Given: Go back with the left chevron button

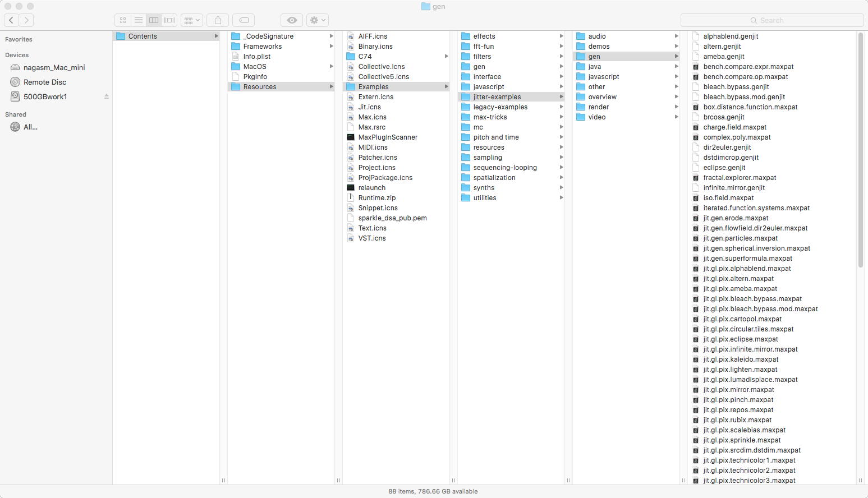Looking at the screenshot, I should (11, 20).
